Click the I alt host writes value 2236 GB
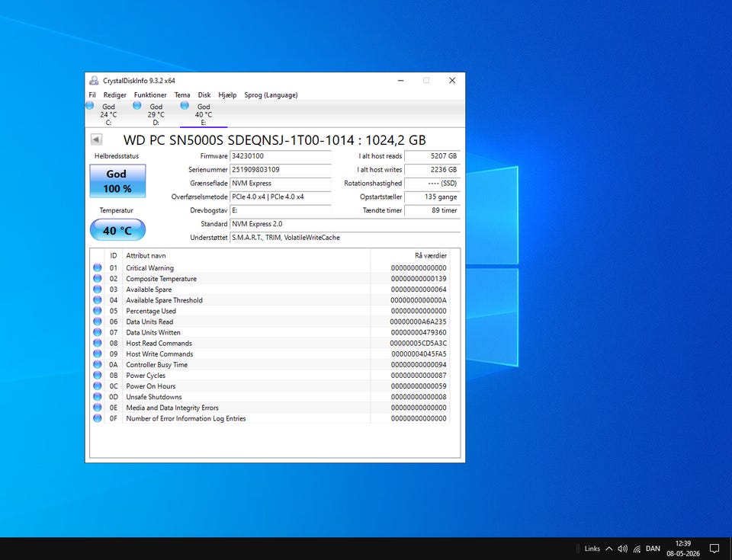Viewport: 732px width, 560px height. [432, 169]
